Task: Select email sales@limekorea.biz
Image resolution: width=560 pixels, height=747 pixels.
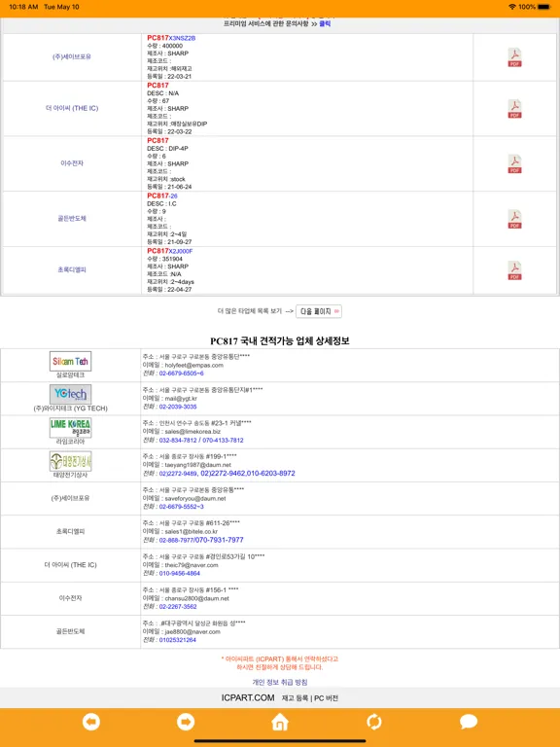Action: coord(192,432)
